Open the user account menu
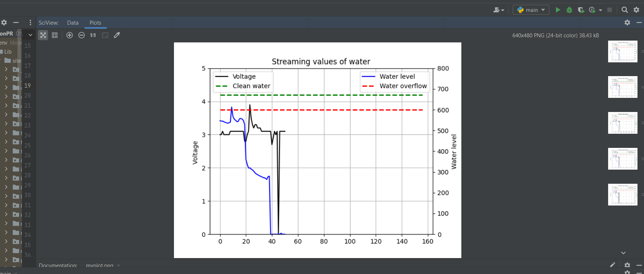The width and height of the screenshot is (644, 274). 499,10
